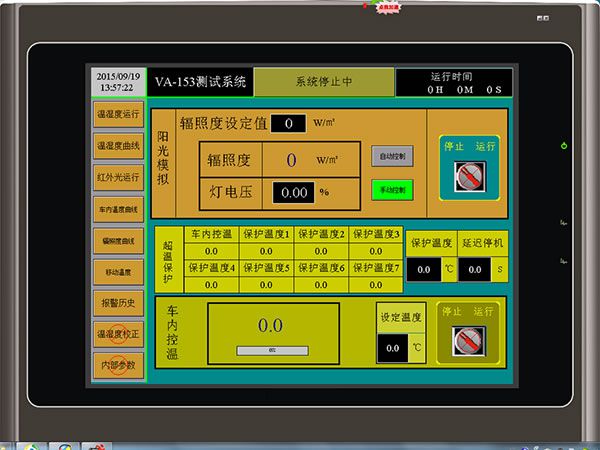The image size is (600, 450).
Task: Open the 移动温度 page
Action: [119, 272]
